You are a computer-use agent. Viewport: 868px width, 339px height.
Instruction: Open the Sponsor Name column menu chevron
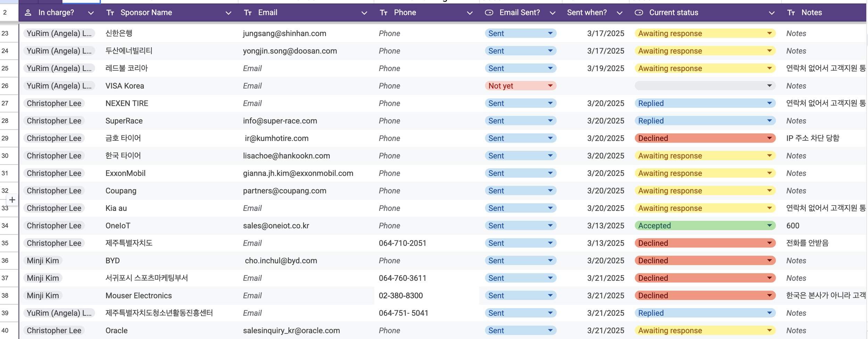tap(228, 13)
